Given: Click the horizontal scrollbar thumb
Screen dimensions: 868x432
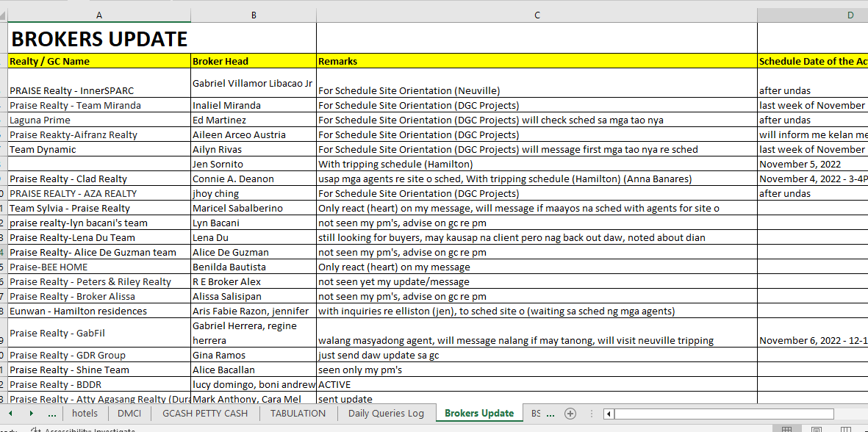Looking at the screenshot, I should [x=723, y=414].
